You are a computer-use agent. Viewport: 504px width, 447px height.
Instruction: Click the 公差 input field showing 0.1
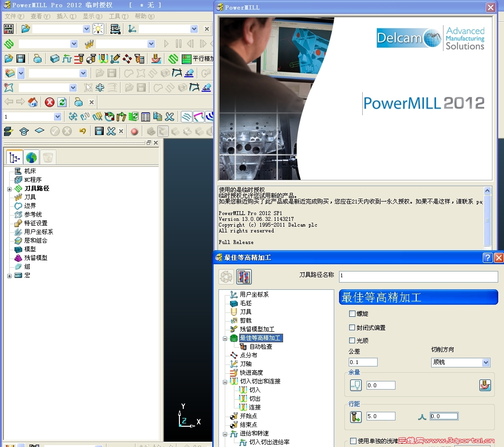363,363
